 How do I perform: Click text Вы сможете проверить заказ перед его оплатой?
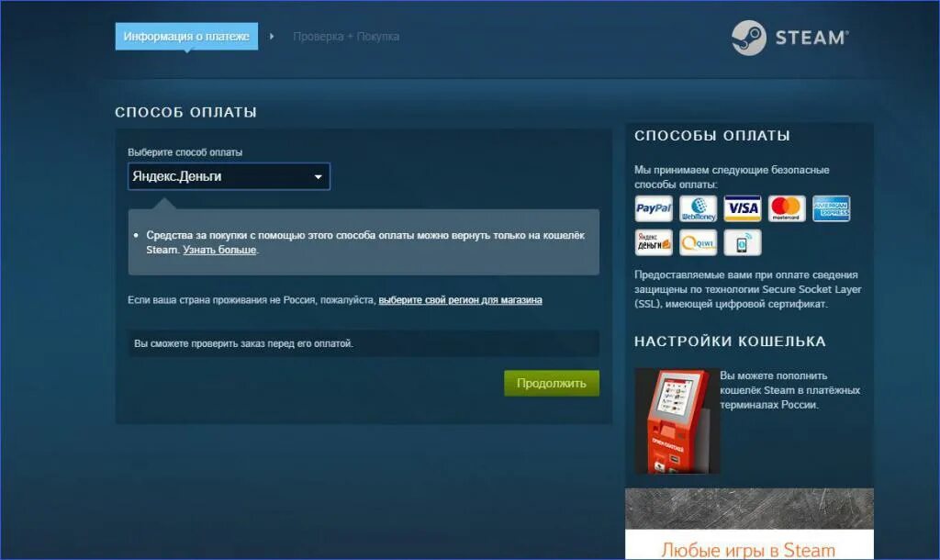pyautogui.click(x=243, y=343)
